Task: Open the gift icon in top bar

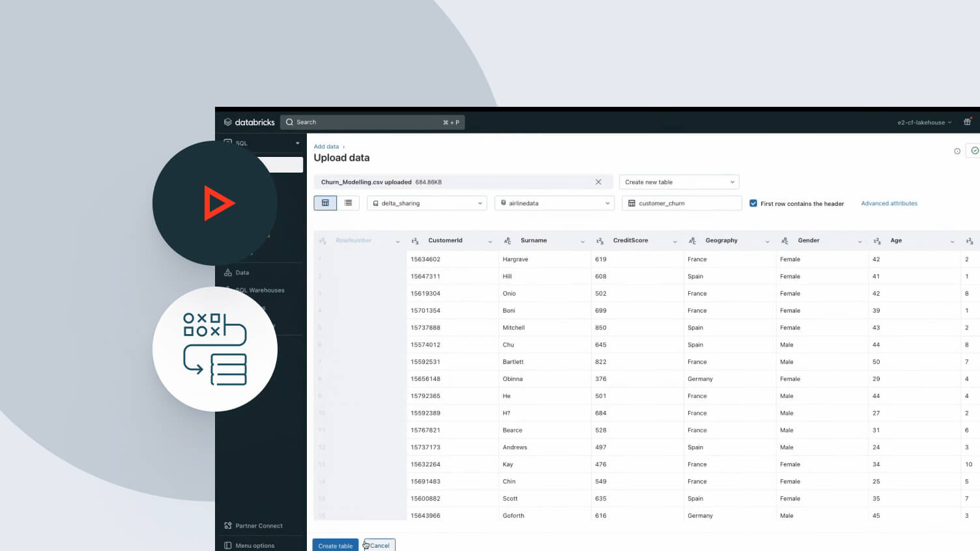Action: pyautogui.click(x=967, y=122)
